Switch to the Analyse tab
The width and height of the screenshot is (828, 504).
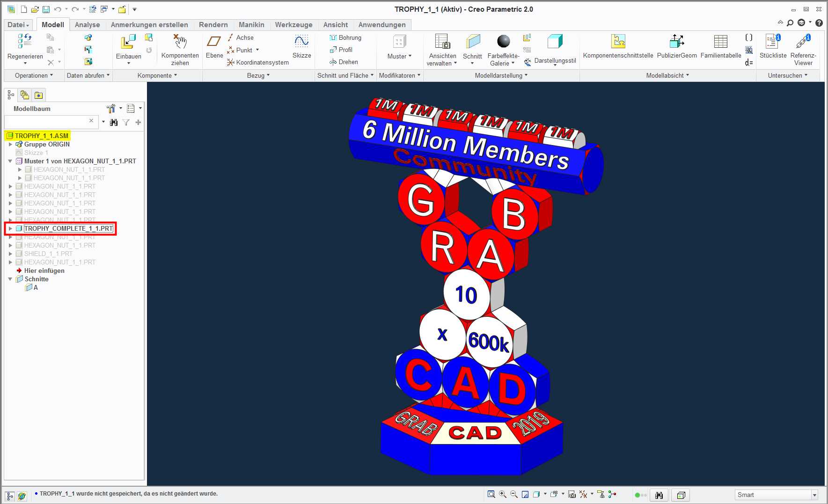[88, 25]
